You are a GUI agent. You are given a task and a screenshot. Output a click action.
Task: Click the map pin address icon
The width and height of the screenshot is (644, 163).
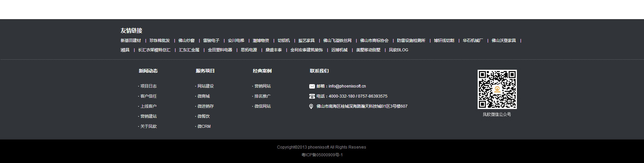coord(311,106)
